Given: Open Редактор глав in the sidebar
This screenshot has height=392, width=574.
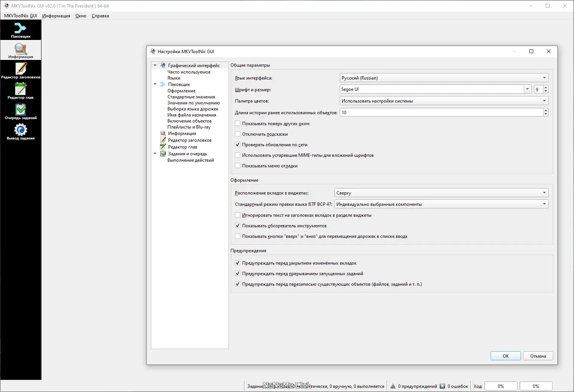Looking at the screenshot, I should [x=21, y=91].
